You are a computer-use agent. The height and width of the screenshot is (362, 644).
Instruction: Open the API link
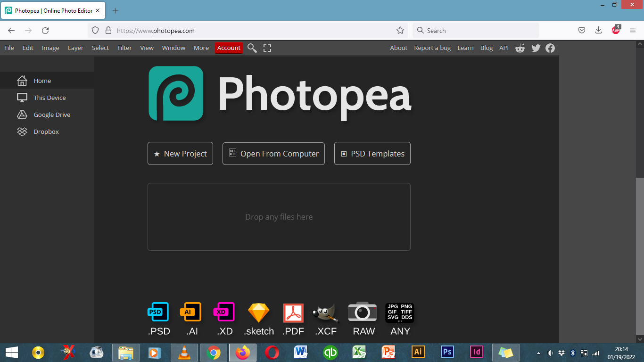point(504,48)
